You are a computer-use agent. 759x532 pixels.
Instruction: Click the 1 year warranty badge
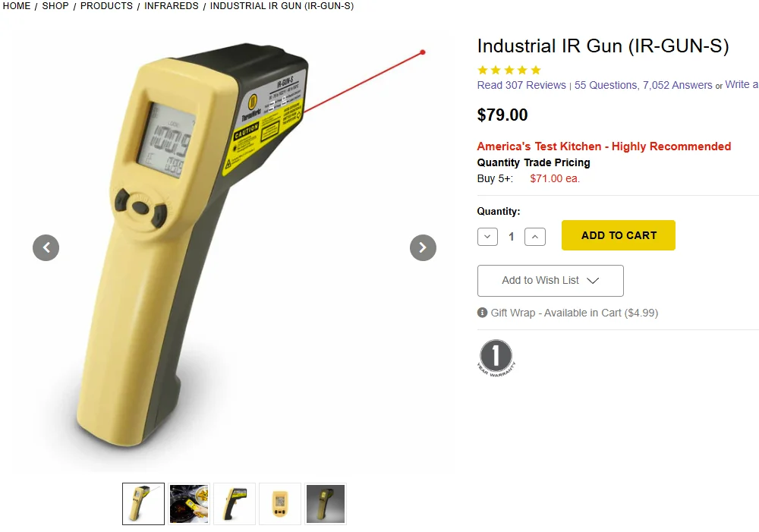point(496,358)
